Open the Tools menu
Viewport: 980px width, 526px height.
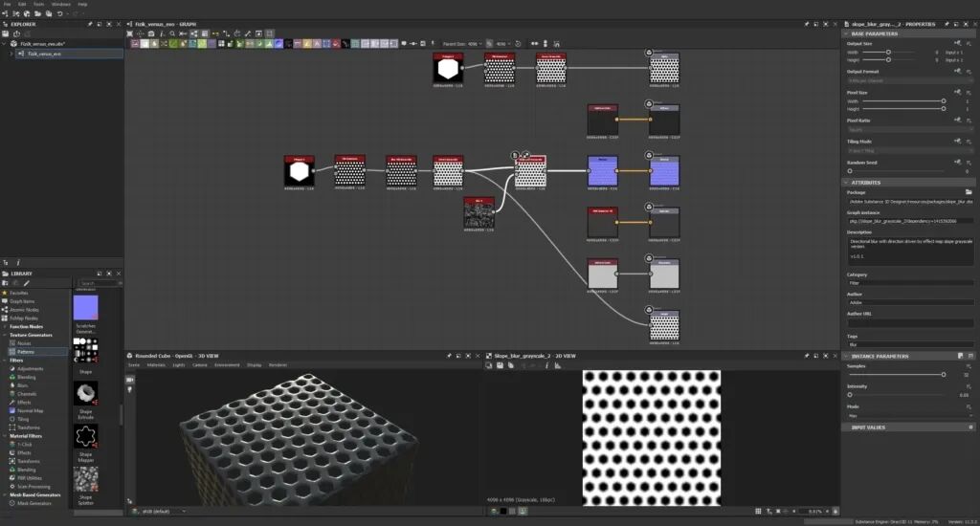pos(38,4)
